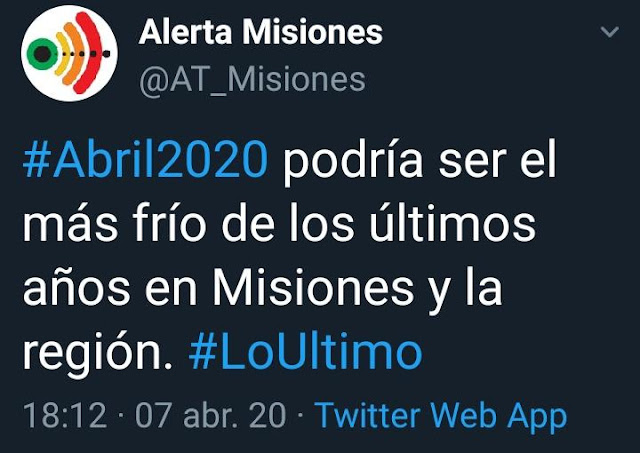Viewport: 640px width, 453px height.
Task: Open the #LoUltimo hashtag
Action: 305,351
